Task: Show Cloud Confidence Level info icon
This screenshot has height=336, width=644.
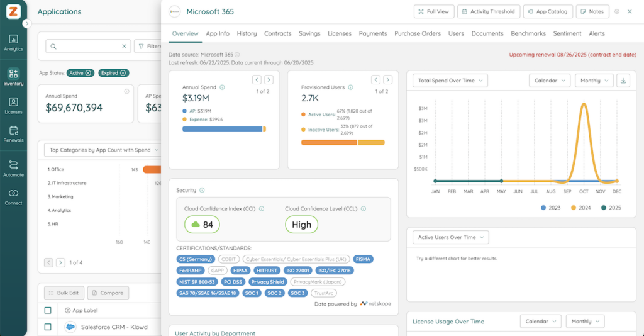Action: 364,209
